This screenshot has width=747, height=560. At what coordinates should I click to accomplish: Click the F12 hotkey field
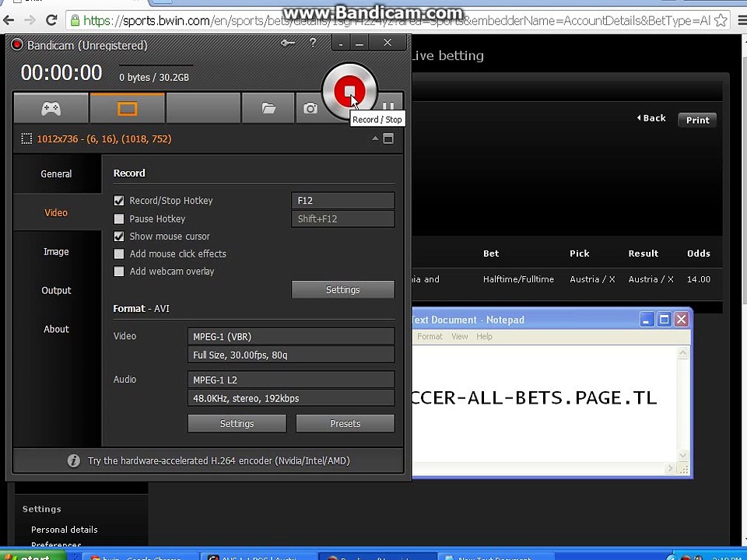click(x=343, y=201)
